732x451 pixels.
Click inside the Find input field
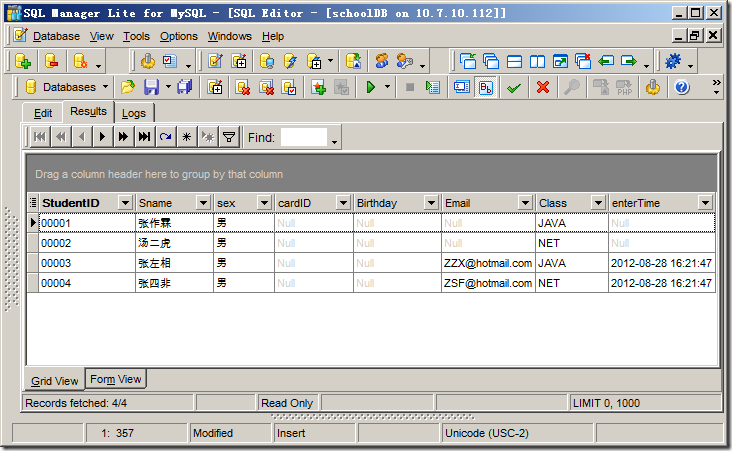coord(304,137)
